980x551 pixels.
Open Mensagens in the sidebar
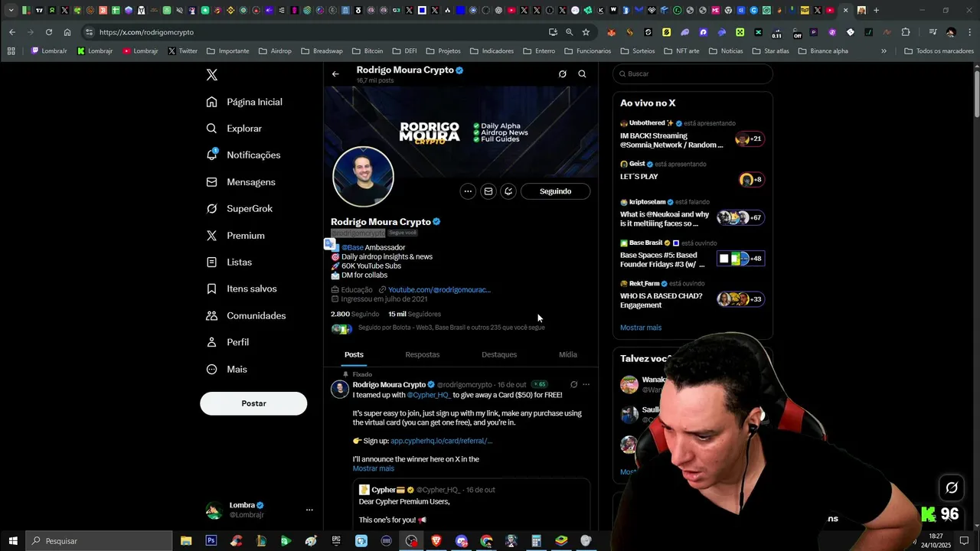[241, 182]
